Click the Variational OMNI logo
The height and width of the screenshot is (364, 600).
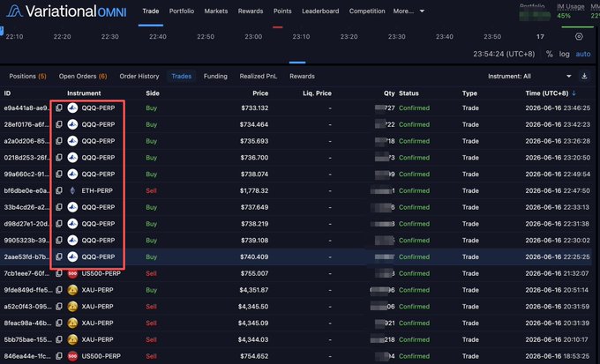[66, 11]
